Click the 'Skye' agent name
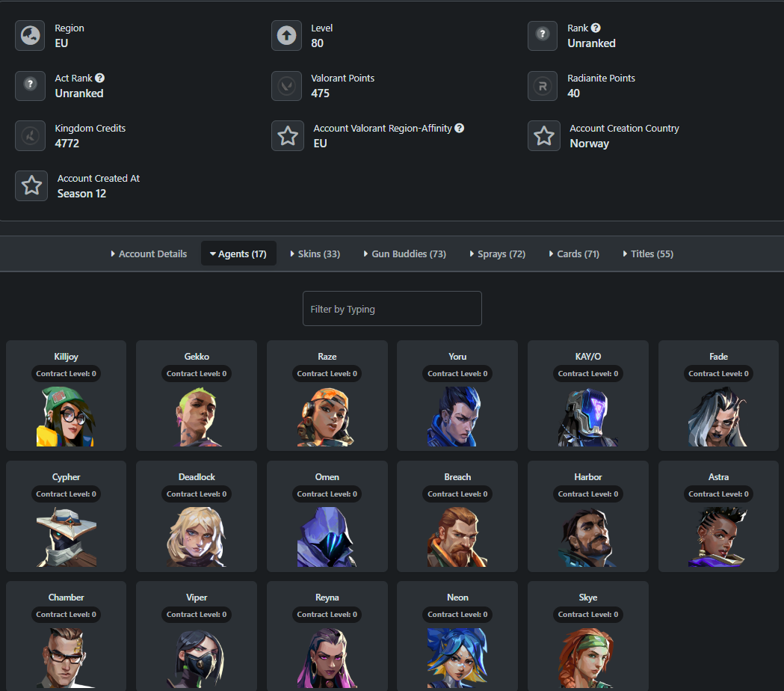This screenshot has width=784, height=691. click(588, 598)
